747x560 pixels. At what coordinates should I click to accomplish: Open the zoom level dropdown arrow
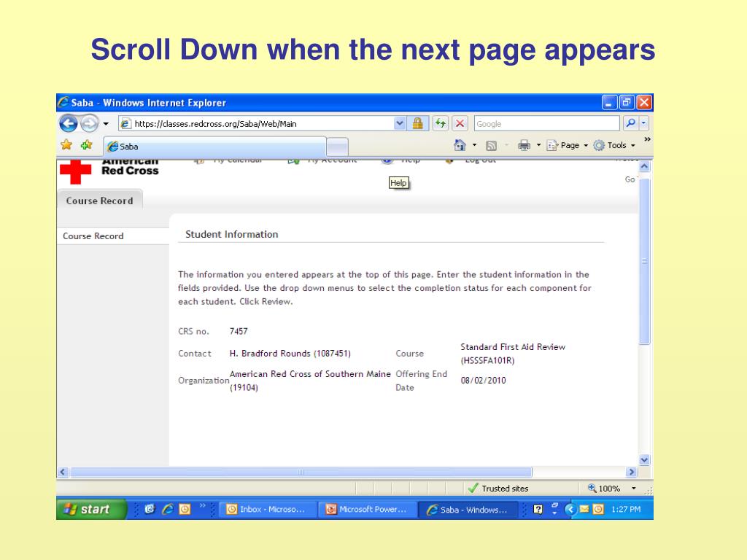click(634, 488)
